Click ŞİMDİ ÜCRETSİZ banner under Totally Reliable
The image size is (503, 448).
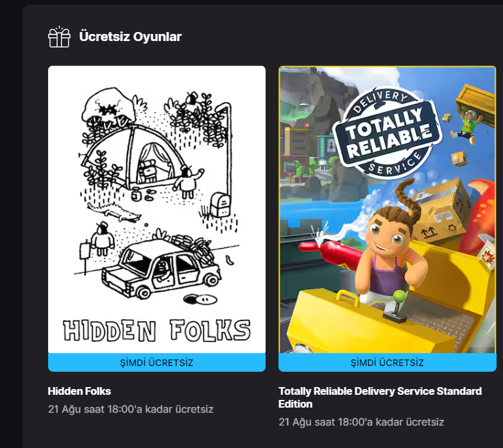click(x=388, y=363)
